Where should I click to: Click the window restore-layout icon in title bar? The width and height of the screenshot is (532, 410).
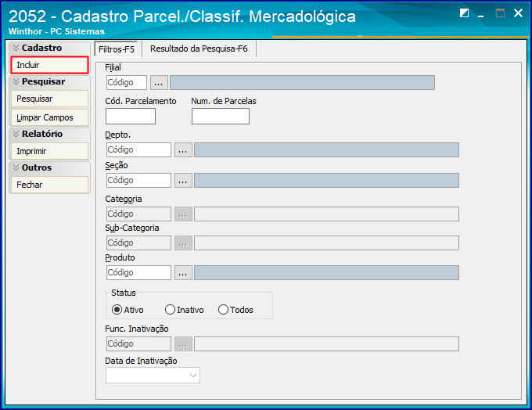[464, 13]
